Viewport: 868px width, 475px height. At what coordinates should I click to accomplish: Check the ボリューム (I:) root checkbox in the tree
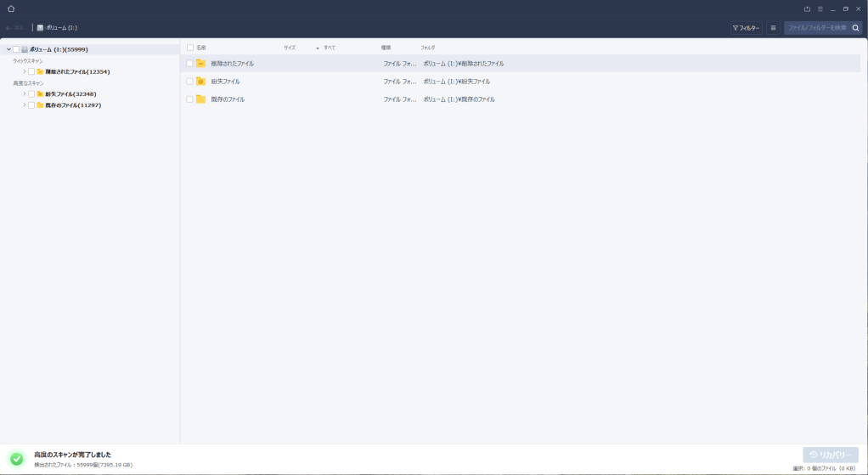[x=16, y=49]
